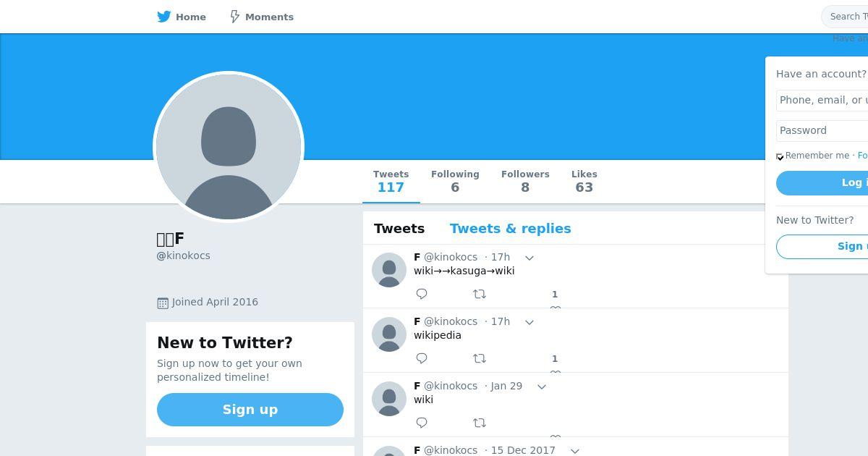The width and height of the screenshot is (868, 456).
Task: Reply to the 'wiki→→kasuga→wiki' tweet
Action: pos(422,294)
